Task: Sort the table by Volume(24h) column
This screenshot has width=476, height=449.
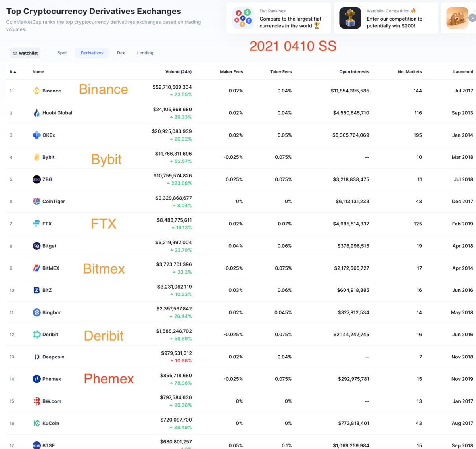Action: pos(178,71)
